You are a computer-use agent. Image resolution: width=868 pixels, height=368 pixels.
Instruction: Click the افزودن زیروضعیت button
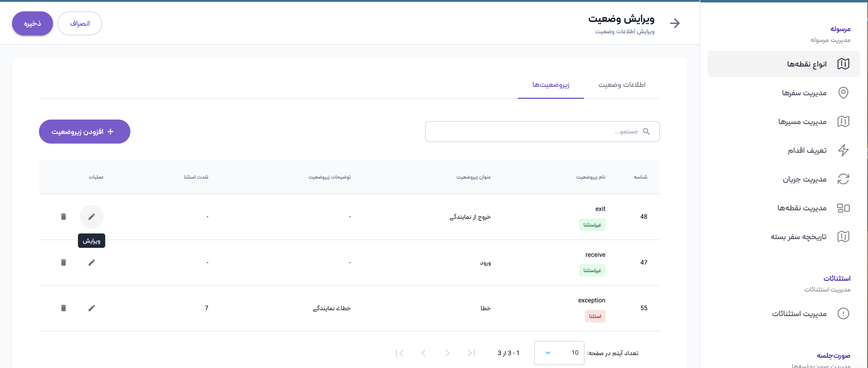point(84,132)
